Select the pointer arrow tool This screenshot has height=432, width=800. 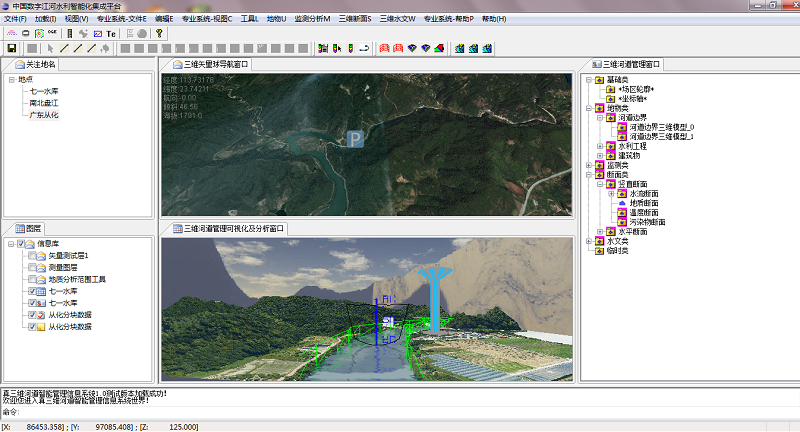click(x=50, y=48)
